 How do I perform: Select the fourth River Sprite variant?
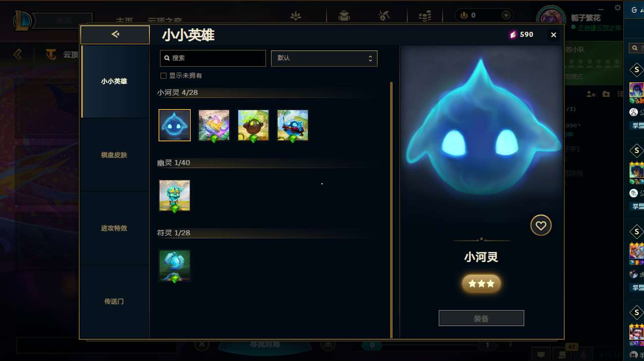coord(293,125)
